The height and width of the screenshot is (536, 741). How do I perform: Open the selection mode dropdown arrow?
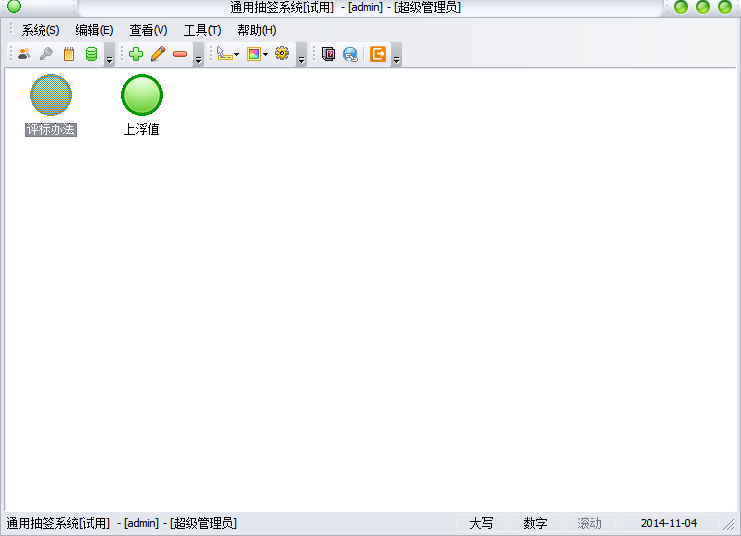tap(237, 54)
